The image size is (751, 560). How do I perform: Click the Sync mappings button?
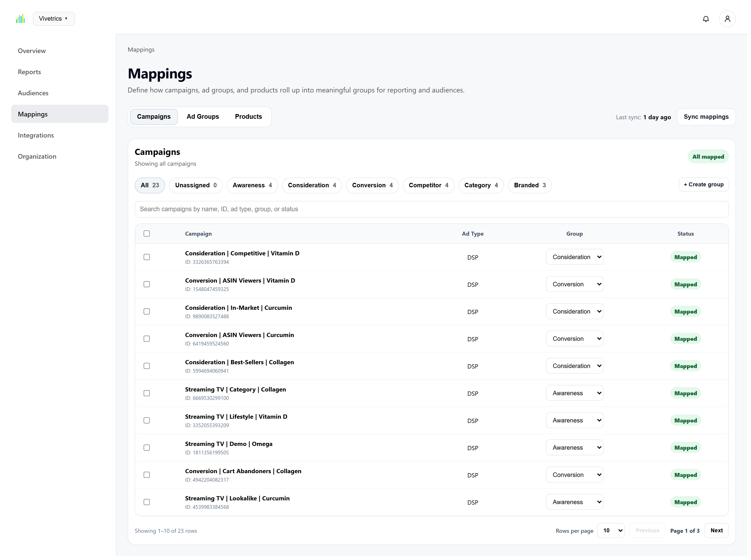[x=706, y=117]
